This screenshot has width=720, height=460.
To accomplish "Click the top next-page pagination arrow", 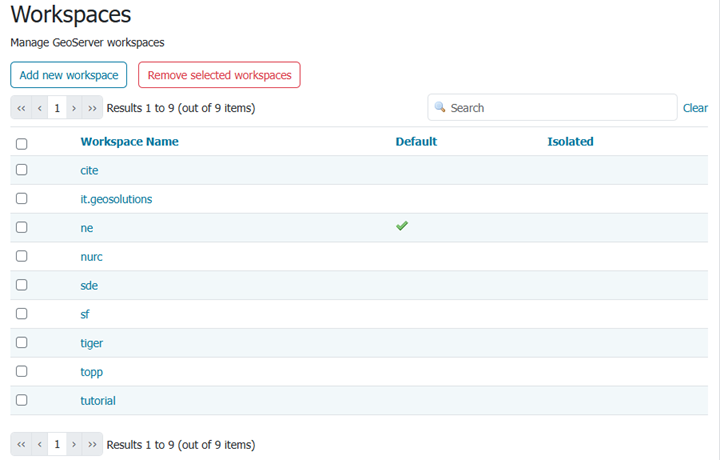I will (74, 108).
